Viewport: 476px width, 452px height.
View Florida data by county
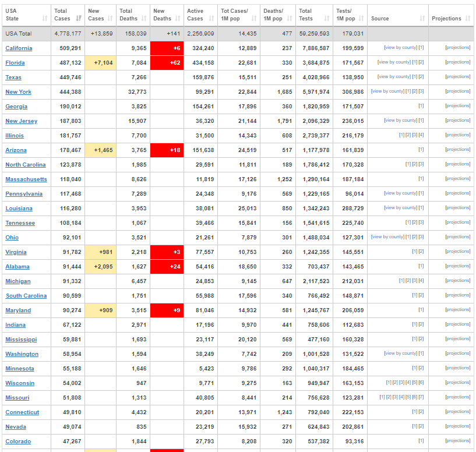394,62
